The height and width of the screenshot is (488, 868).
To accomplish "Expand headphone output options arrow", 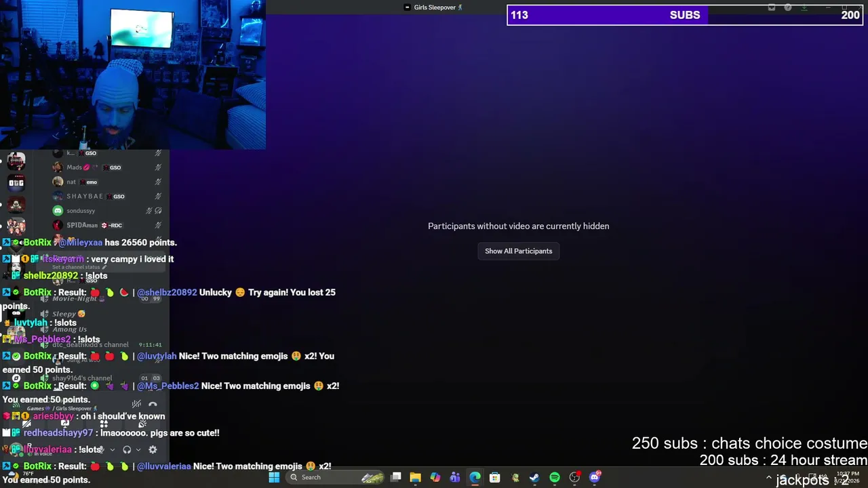I will pyautogui.click(x=138, y=449).
